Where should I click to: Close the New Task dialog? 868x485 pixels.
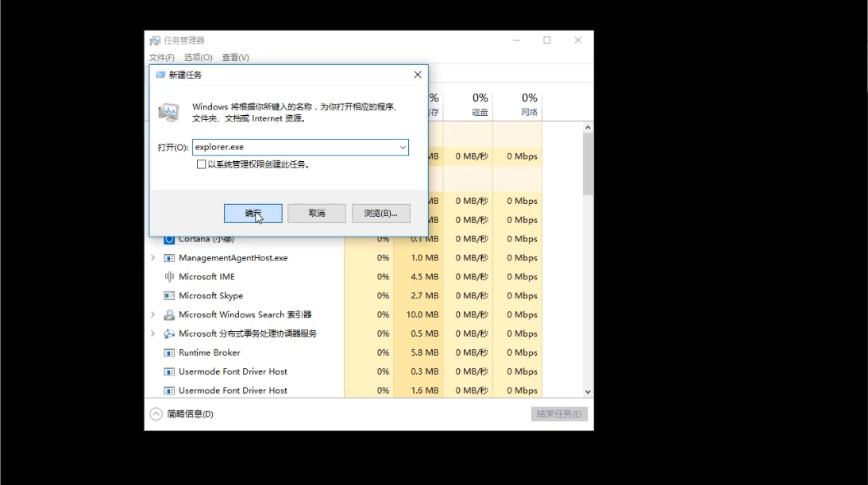418,75
